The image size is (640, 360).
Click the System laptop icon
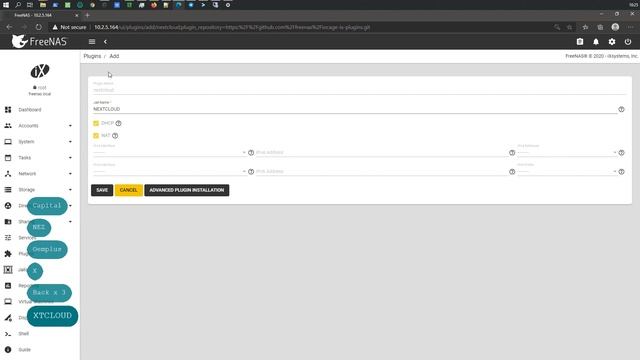(x=8, y=142)
